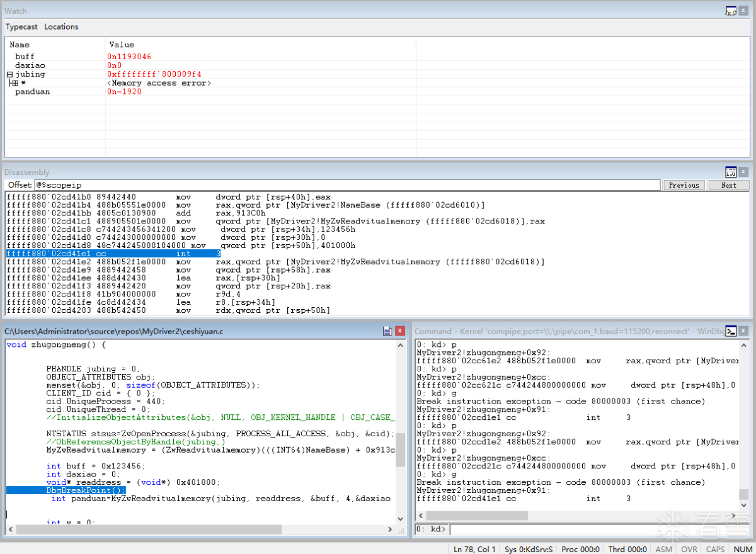
Task: Click the 'cid.UniqueProcess = 440;' source line
Action: point(105,401)
